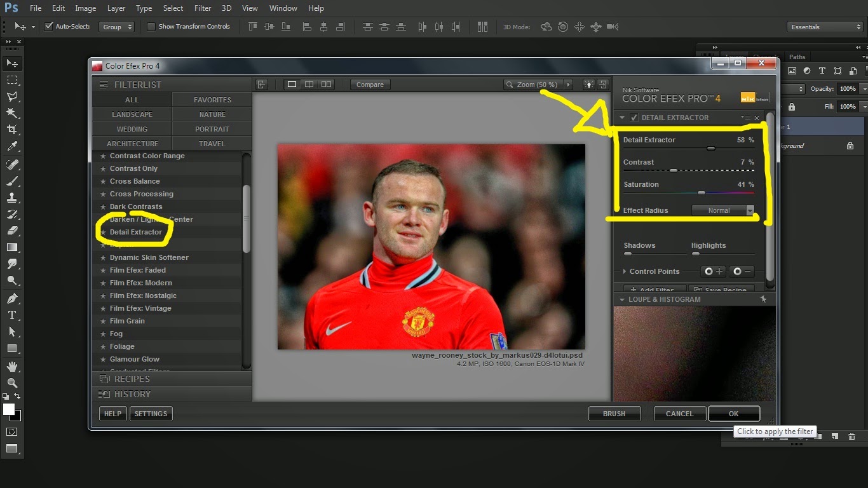Open the Detail Extractor filter options menu
868x488 pixels.
(x=745, y=118)
